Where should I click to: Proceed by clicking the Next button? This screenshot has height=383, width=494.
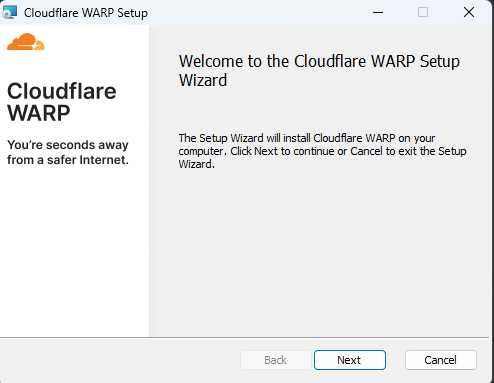pyautogui.click(x=350, y=360)
